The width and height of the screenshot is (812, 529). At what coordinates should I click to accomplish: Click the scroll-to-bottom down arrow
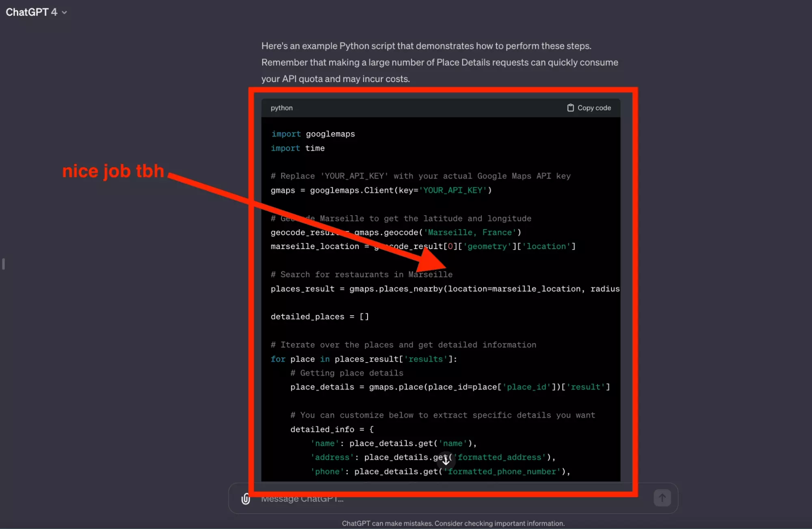(x=446, y=460)
